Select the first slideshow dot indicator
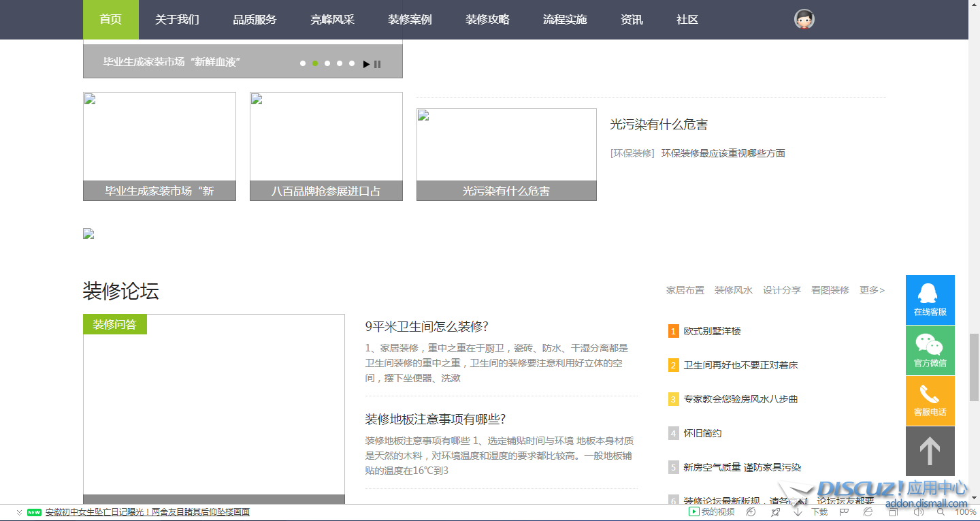Image resolution: width=980 pixels, height=521 pixels. [x=303, y=63]
